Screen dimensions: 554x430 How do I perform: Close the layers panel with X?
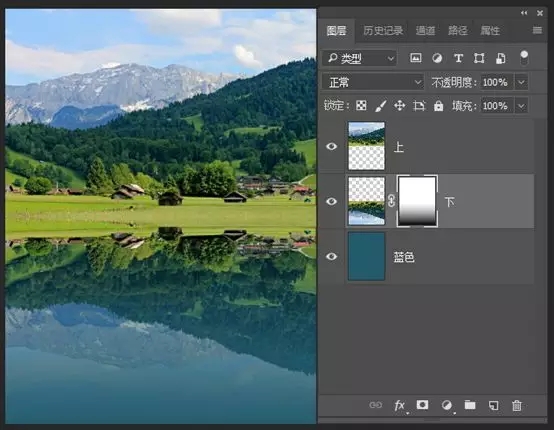click(x=540, y=13)
